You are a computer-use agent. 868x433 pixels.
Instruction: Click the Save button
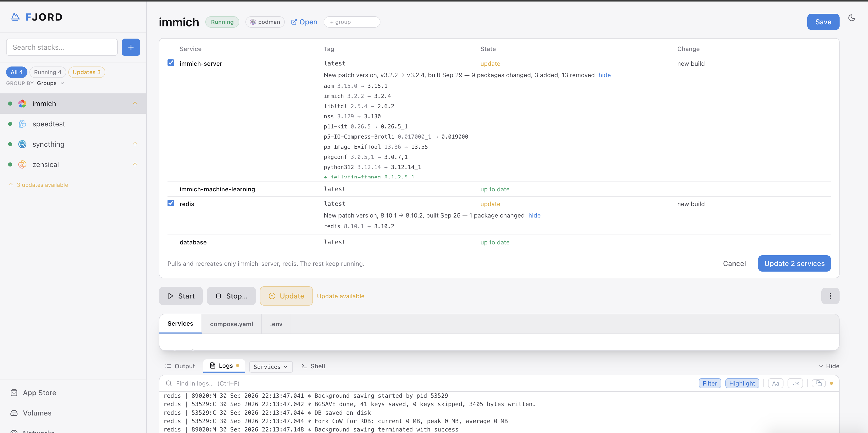(x=823, y=22)
